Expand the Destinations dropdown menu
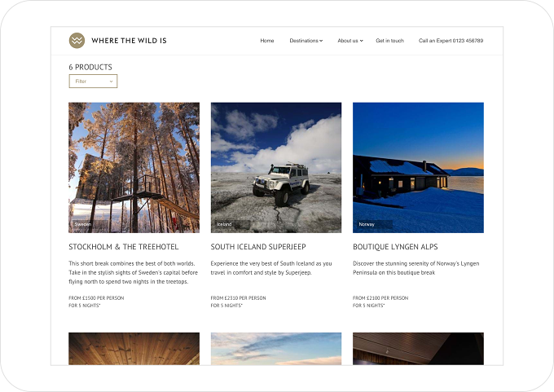 [x=306, y=41]
